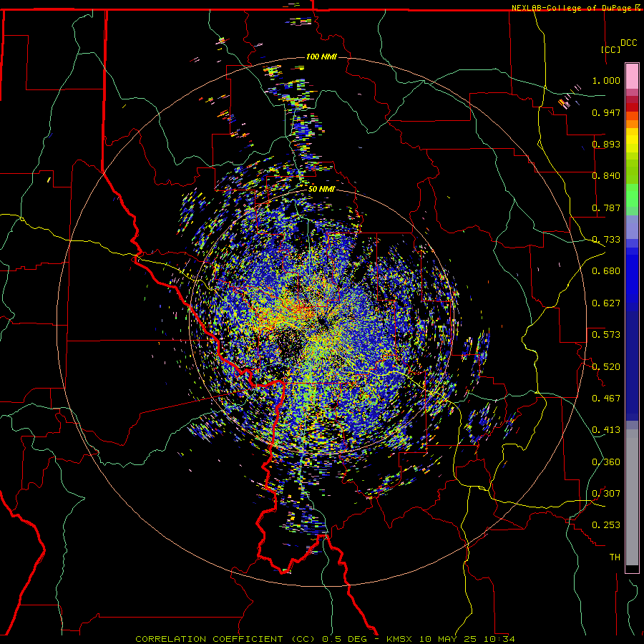Click the [CC] units label

point(610,49)
